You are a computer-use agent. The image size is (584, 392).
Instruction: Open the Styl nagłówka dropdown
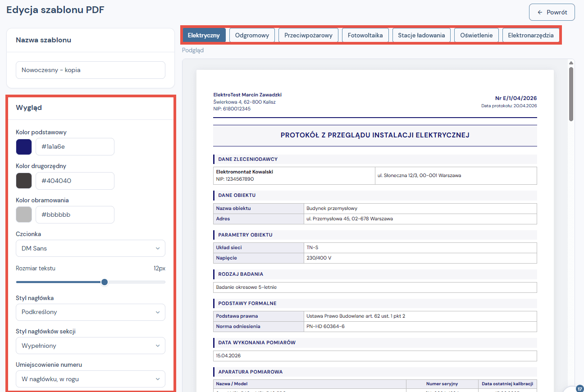[x=91, y=312]
